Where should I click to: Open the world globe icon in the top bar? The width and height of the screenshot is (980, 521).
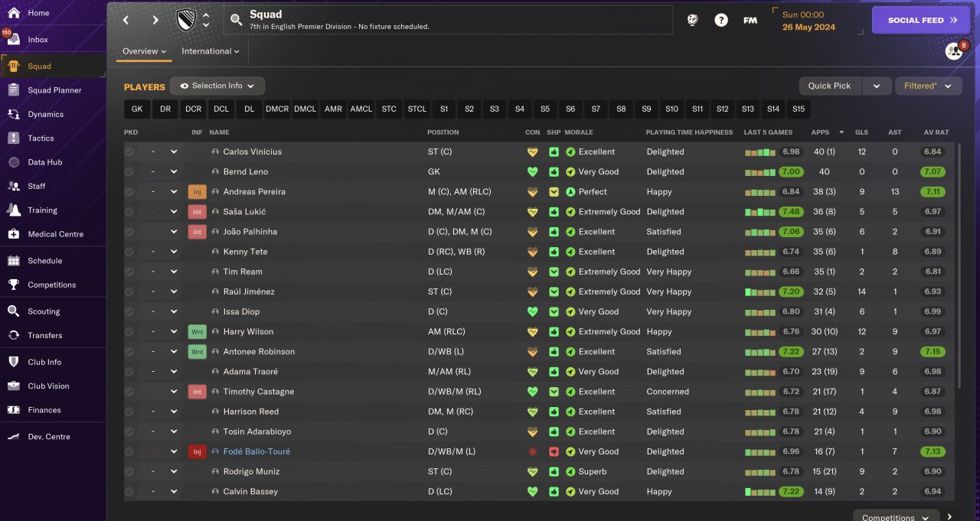pyautogui.click(x=692, y=21)
